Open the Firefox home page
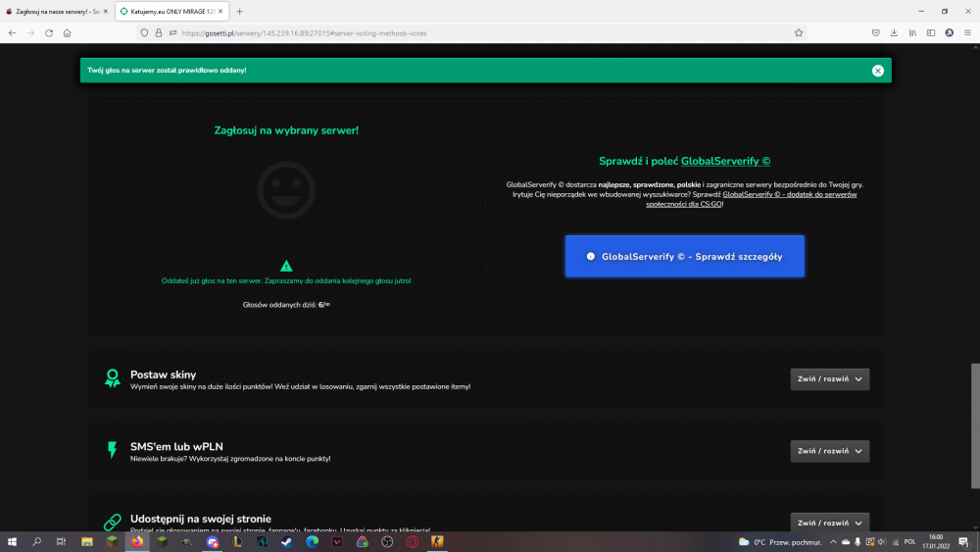 [67, 33]
